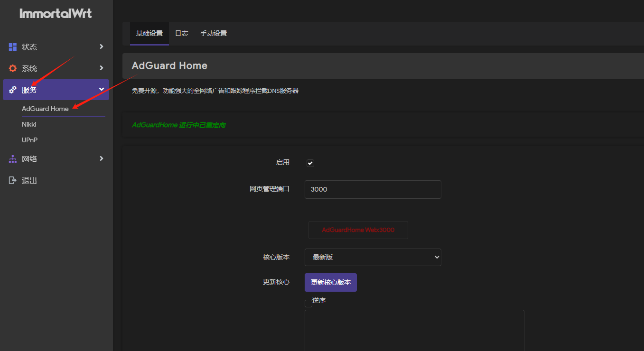Click the 服务 gears icon
Viewport: 644px width, 351px height.
[13, 90]
